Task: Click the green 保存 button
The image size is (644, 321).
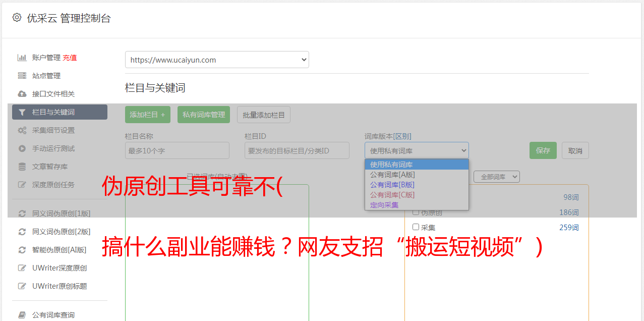Action: 543,150
